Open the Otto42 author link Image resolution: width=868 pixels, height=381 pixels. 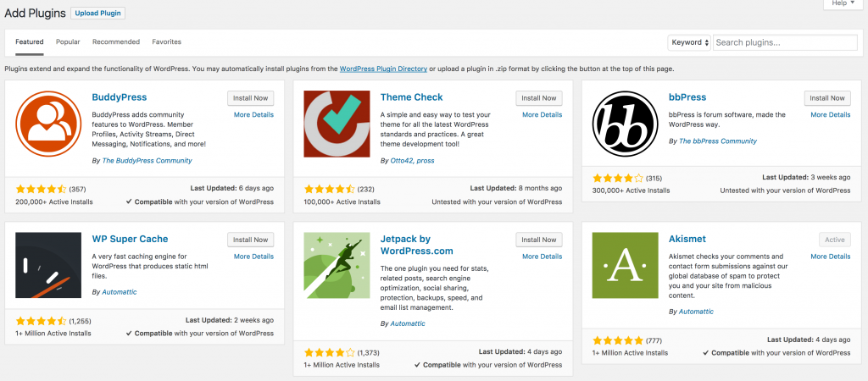point(403,161)
